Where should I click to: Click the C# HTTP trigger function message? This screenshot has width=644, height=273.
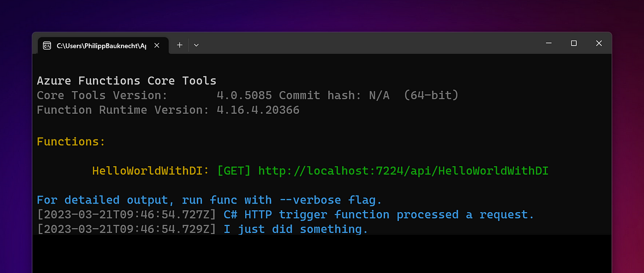pyautogui.click(x=379, y=215)
